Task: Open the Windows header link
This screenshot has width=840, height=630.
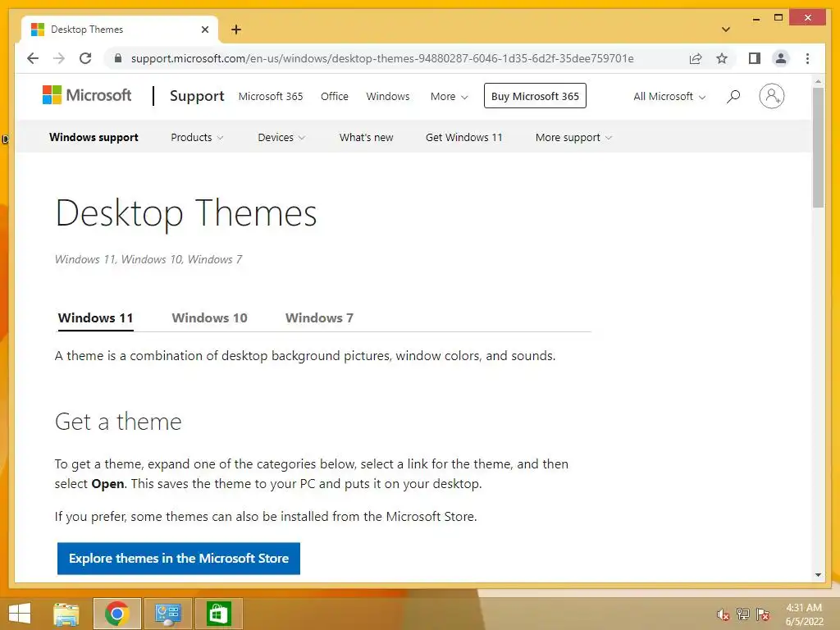Action: [x=388, y=97]
